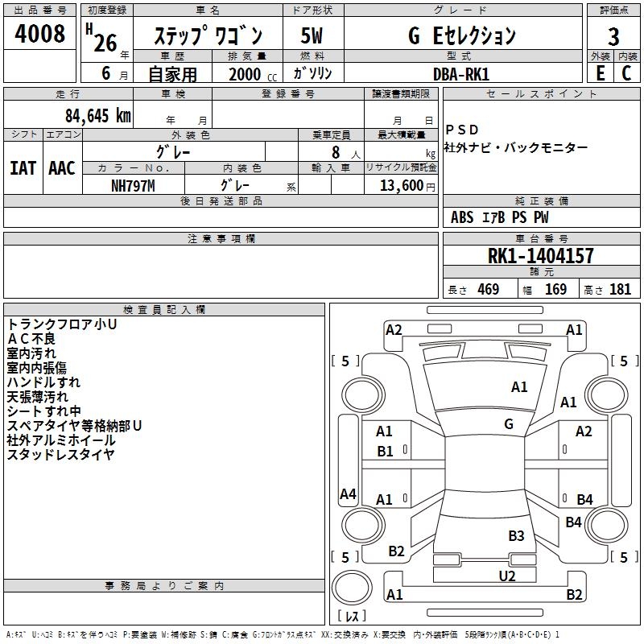Click the A2 mark at diagram top-left corner
The width and height of the screenshot is (644, 644).
coord(394,329)
